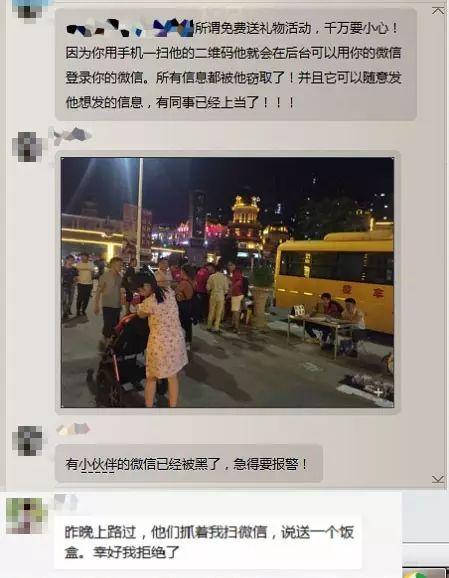Click the dashed-underlined 小伙伴 text
This screenshot has width=449, height=578.
coord(97,464)
